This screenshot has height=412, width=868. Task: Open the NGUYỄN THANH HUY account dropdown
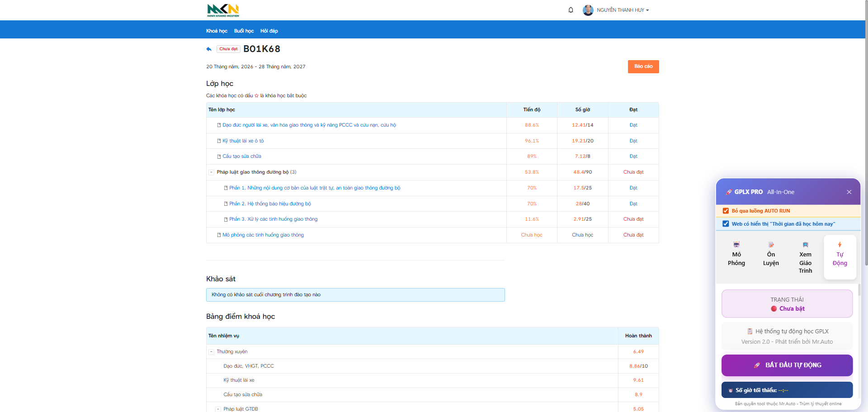coord(623,10)
